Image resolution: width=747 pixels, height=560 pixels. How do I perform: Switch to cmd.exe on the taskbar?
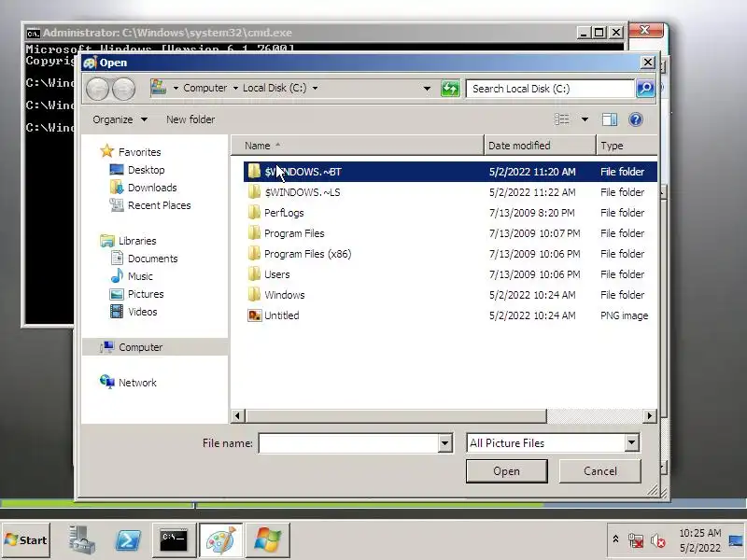(174, 540)
